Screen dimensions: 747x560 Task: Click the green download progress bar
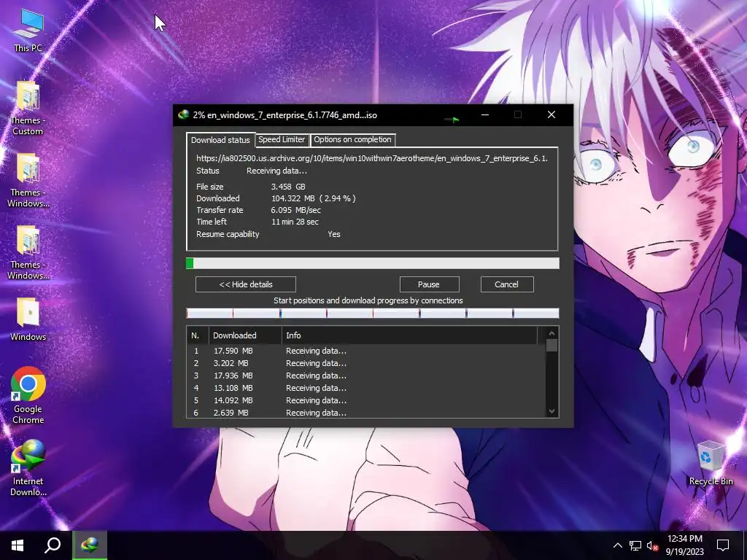(x=373, y=263)
